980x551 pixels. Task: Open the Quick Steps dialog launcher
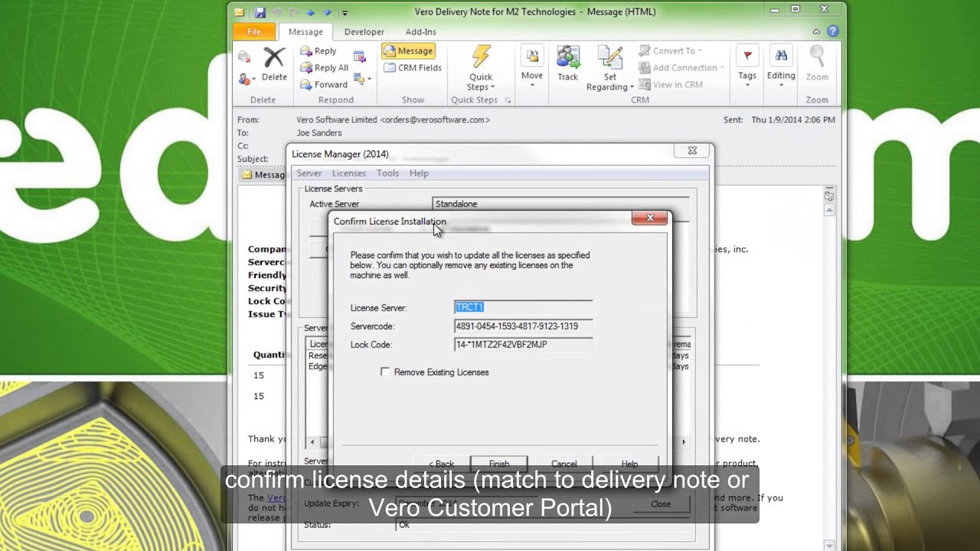[x=508, y=100]
